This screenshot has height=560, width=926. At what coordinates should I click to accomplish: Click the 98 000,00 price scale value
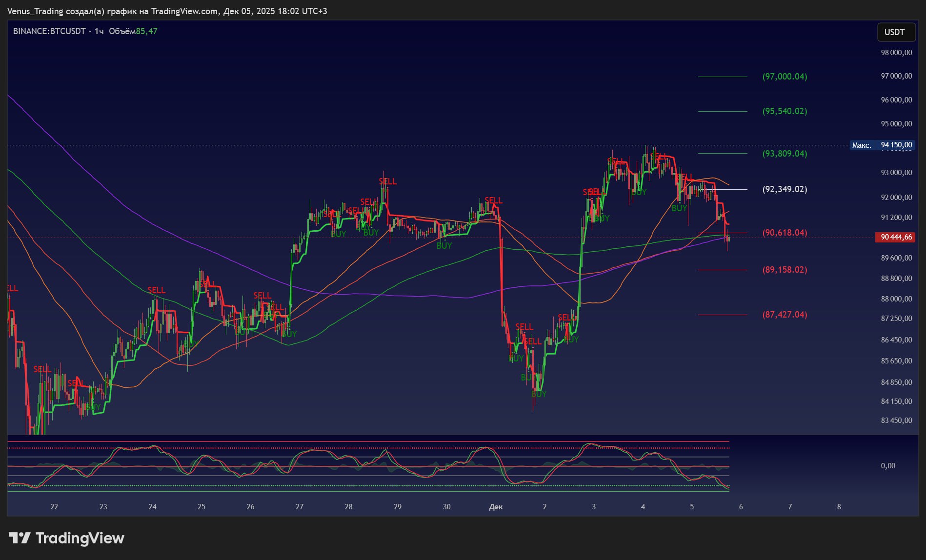pos(896,53)
